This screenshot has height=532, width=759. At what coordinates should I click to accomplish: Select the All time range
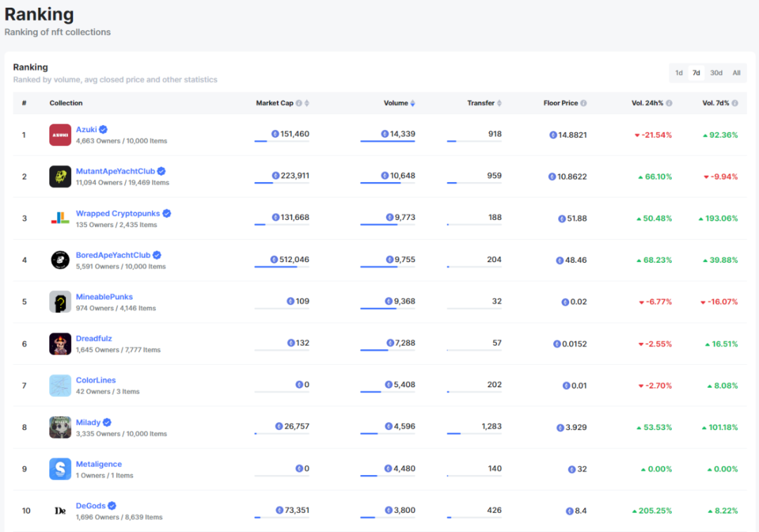(x=737, y=72)
